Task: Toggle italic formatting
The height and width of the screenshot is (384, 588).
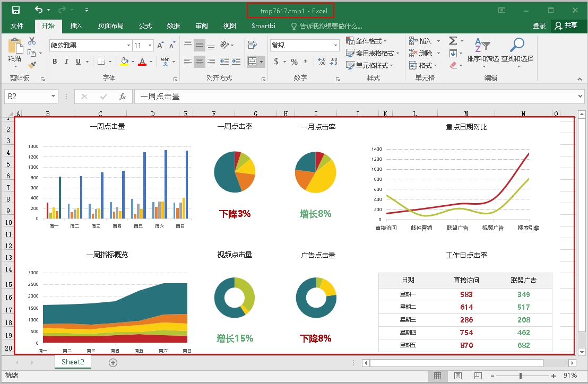Action: coord(66,62)
